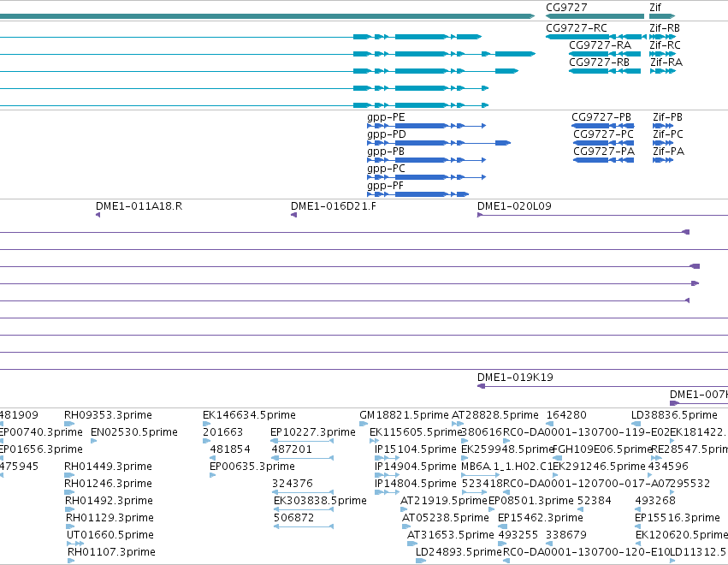
Task: Click the AT21919.5prime EST label
Action: coord(444,501)
